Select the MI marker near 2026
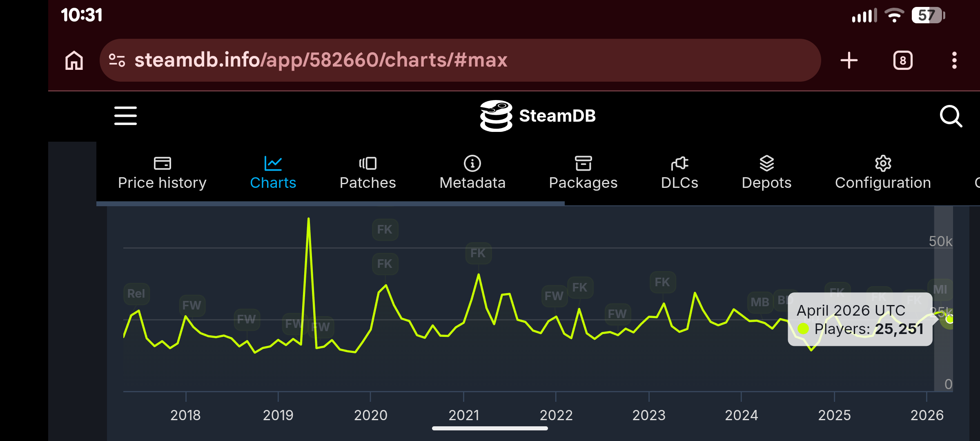Screen dimensions: 980x441 (x=940, y=289)
